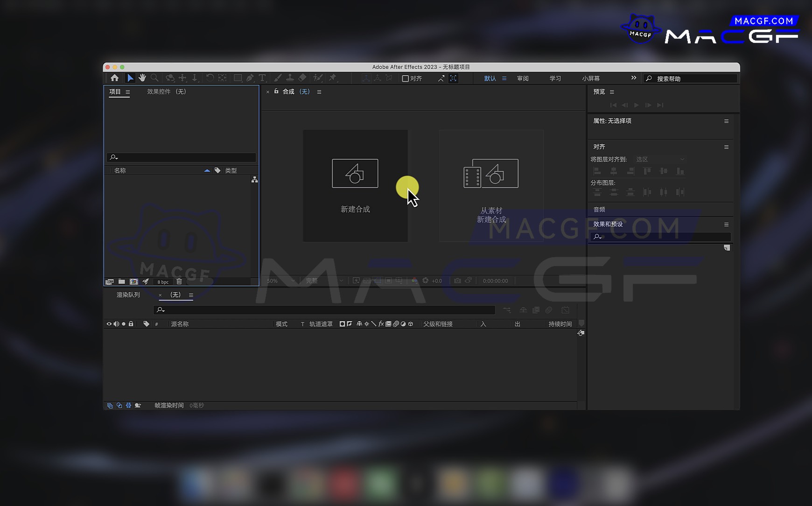Expand the workspace overflow chevron
This screenshot has height=506, width=812.
click(x=633, y=78)
